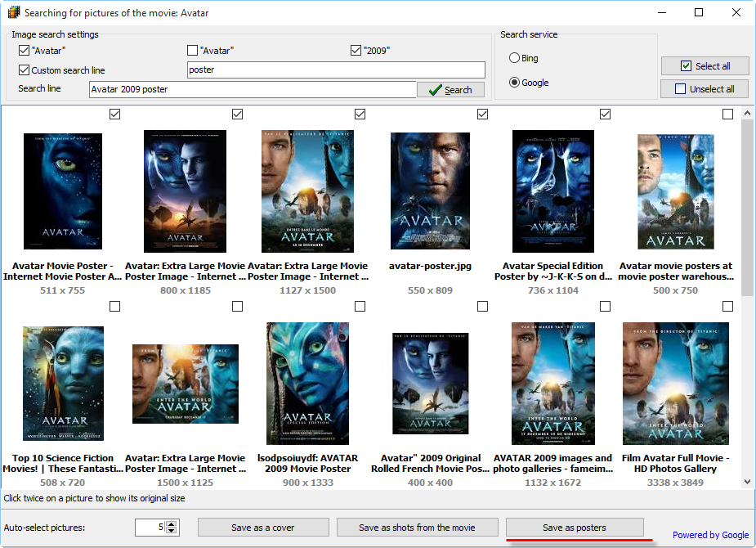
Task: Check the Film Avatar Full Movie checkbox
Action: coord(728,307)
